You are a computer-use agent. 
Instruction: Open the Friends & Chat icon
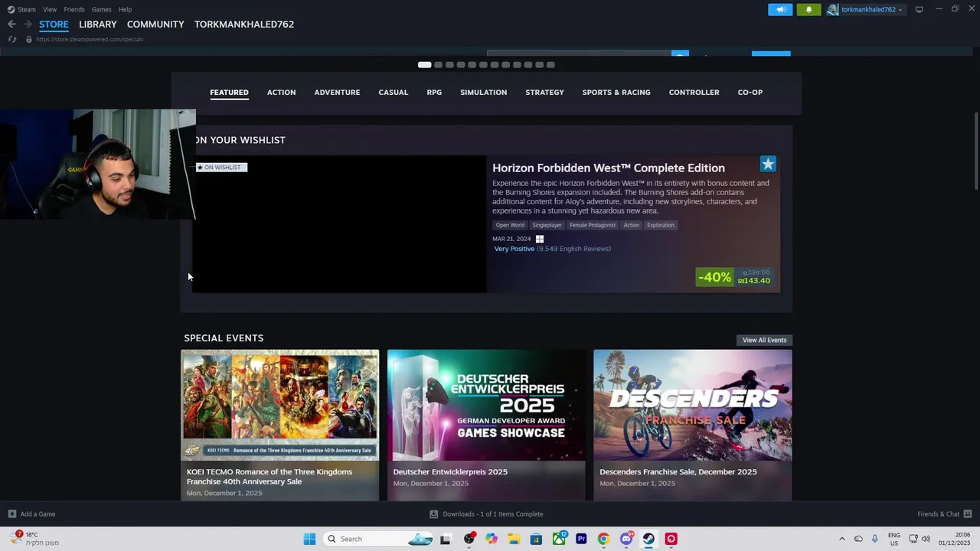coord(968,514)
